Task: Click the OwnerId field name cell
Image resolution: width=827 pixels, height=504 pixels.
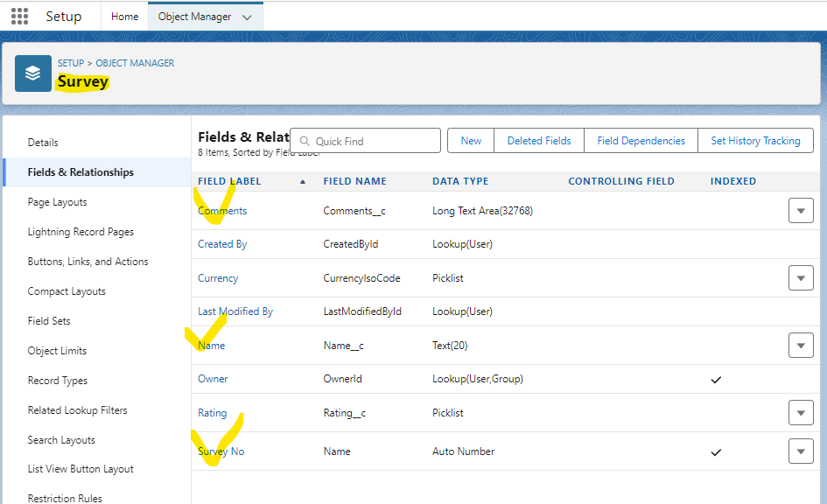Action: coord(343,379)
